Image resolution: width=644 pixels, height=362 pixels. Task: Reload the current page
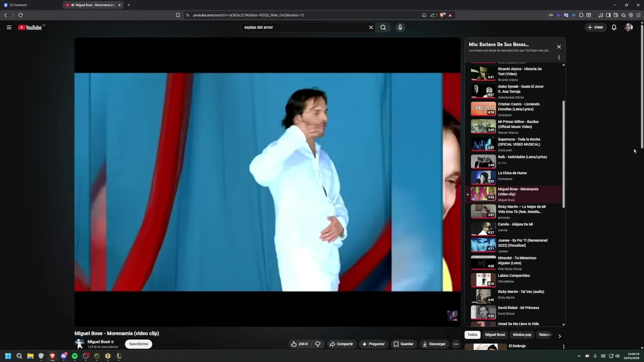pos(21,15)
